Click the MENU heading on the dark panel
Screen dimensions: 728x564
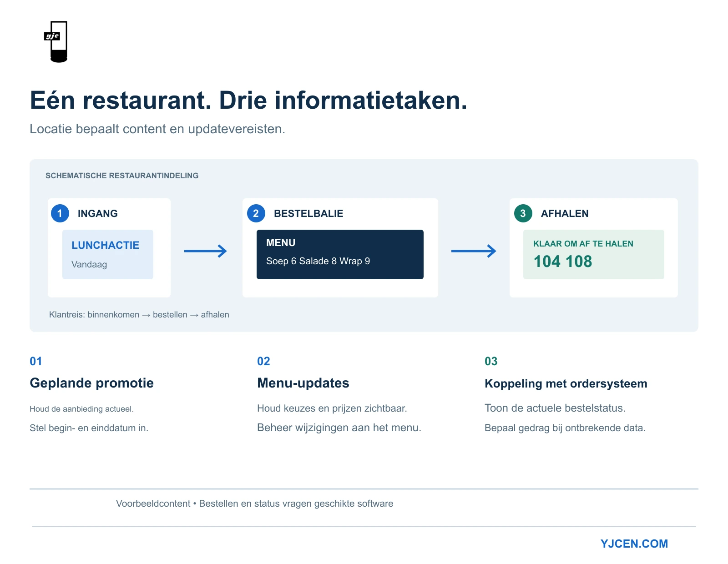281,242
